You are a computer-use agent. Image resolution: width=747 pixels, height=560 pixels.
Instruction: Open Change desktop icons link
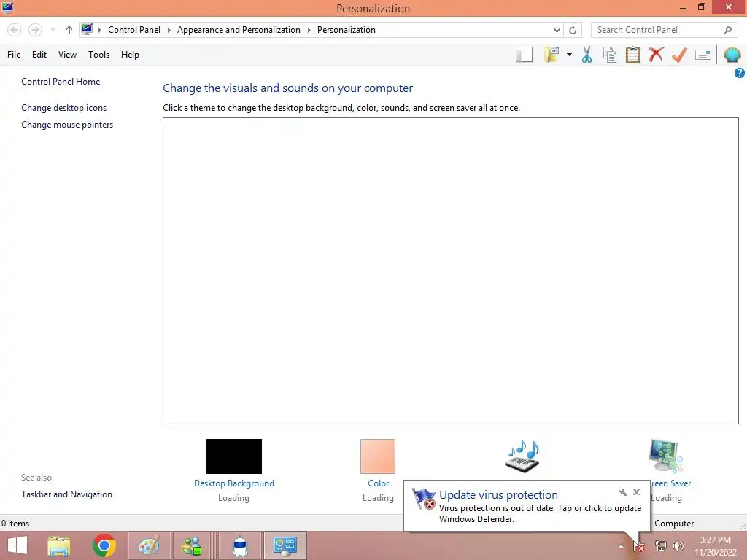point(64,108)
